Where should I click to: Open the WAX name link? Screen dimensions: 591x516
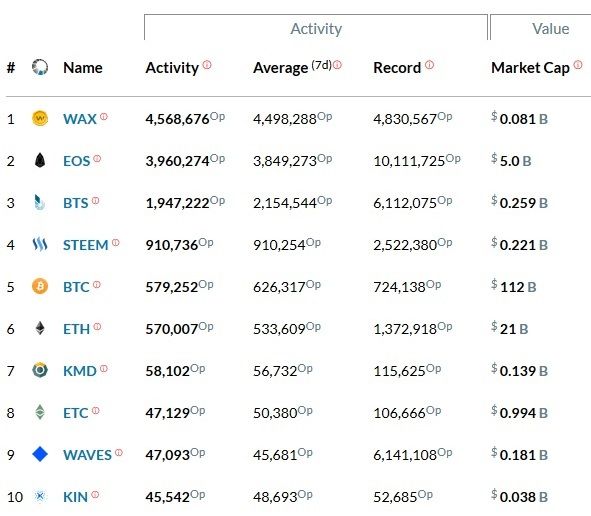[x=80, y=119]
